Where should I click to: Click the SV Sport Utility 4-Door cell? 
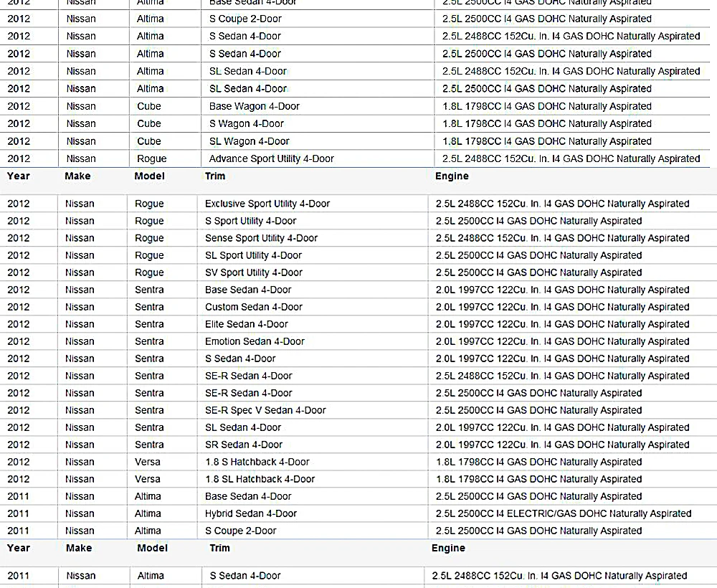[x=313, y=272]
